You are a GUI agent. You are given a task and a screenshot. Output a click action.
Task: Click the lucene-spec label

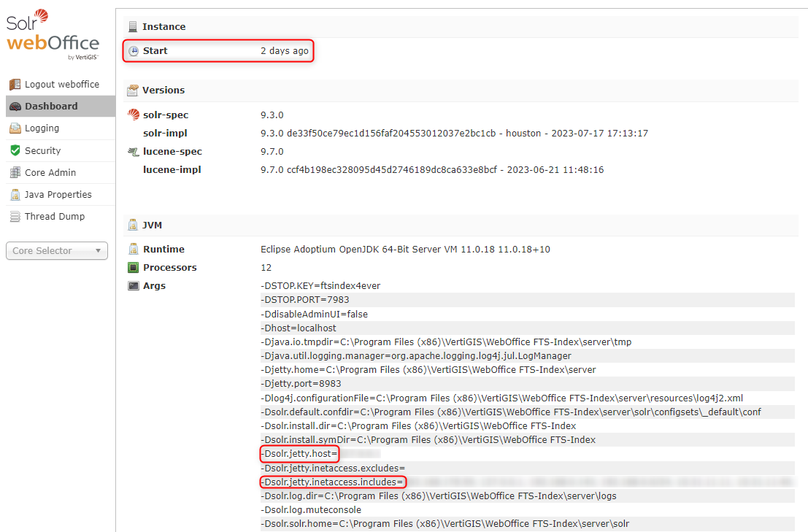tap(173, 151)
